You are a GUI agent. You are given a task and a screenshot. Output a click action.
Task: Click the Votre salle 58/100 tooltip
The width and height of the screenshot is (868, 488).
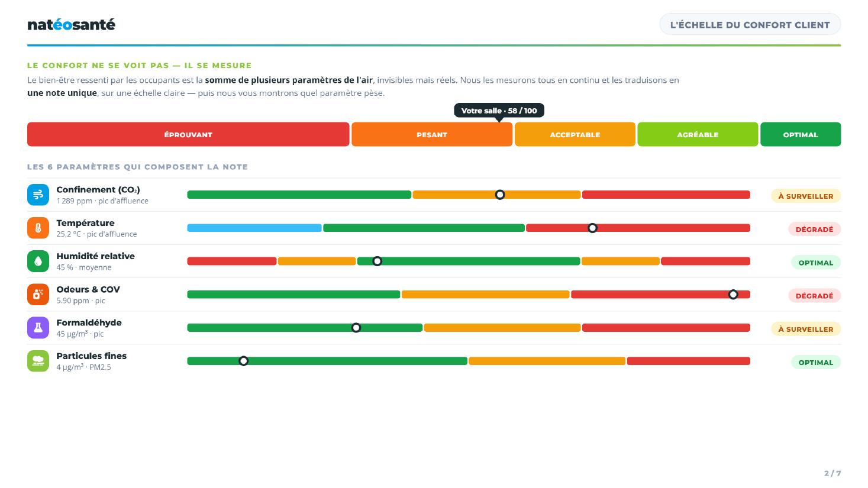pyautogui.click(x=499, y=111)
